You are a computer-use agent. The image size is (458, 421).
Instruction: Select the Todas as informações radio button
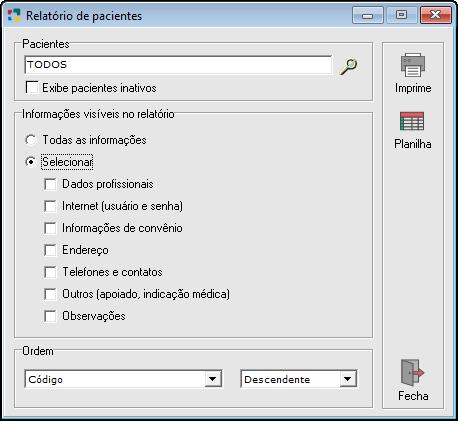[x=31, y=140]
